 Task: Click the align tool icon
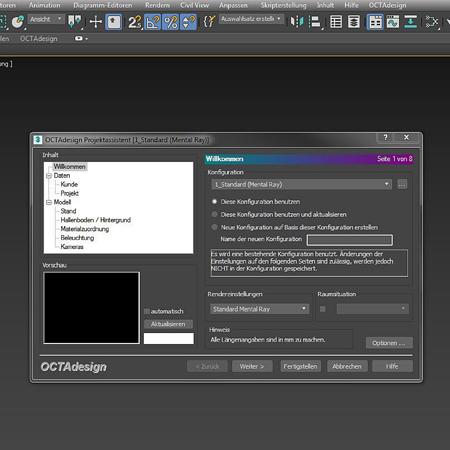pos(315,22)
